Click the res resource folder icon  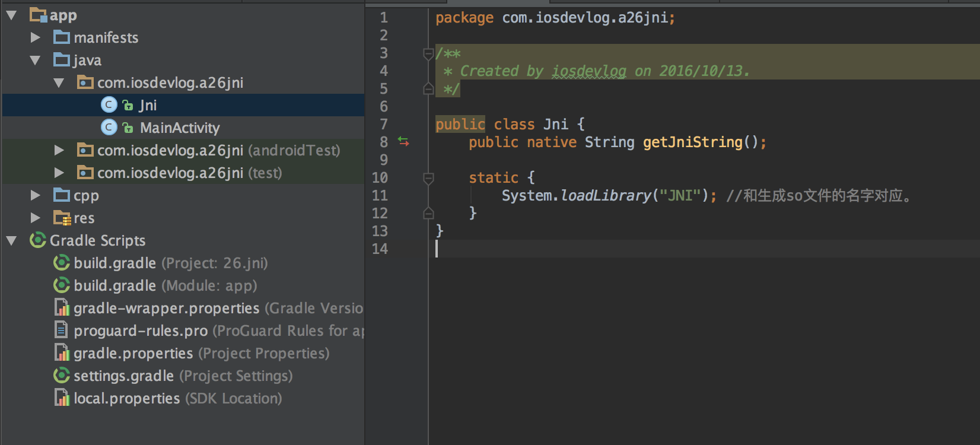(x=62, y=218)
